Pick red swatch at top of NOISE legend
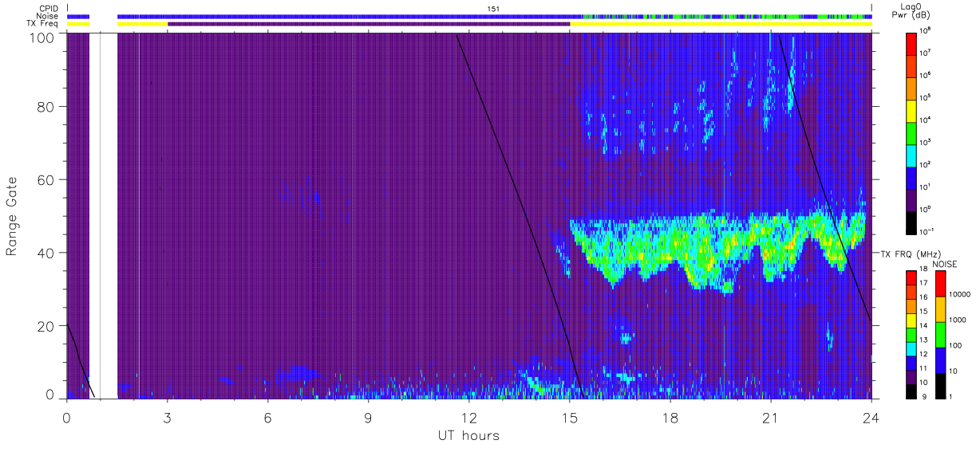The height and width of the screenshot is (452, 980). [x=940, y=282]
